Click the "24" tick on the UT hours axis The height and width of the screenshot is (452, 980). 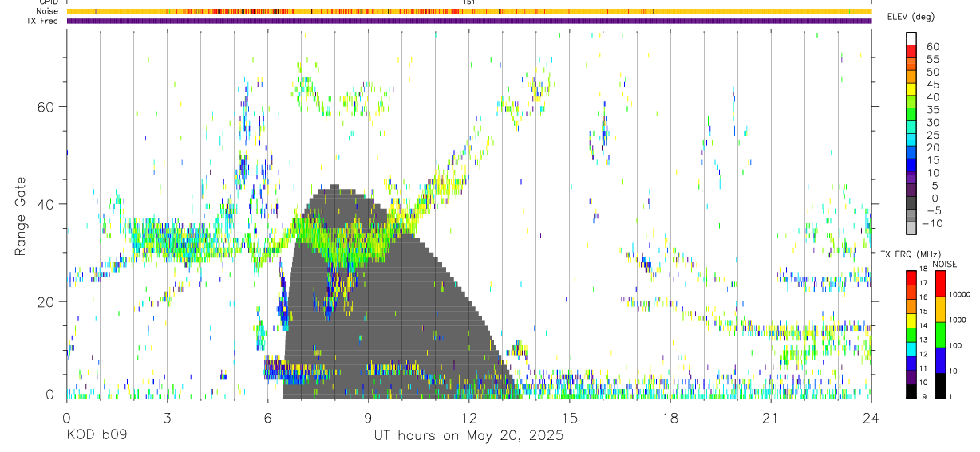point(871,417)
